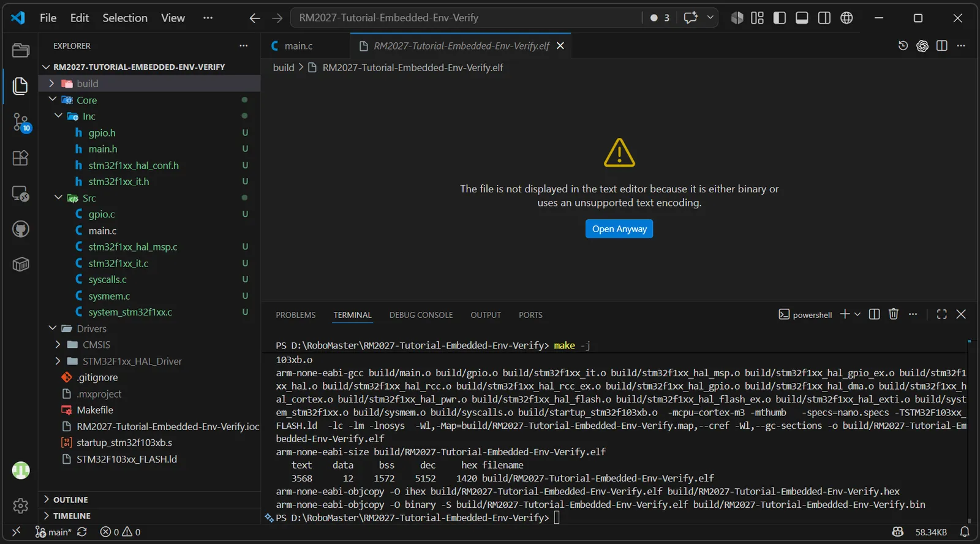Screen dimensions: 980x544
Task: Open the View menu
Action: point(173,18)
